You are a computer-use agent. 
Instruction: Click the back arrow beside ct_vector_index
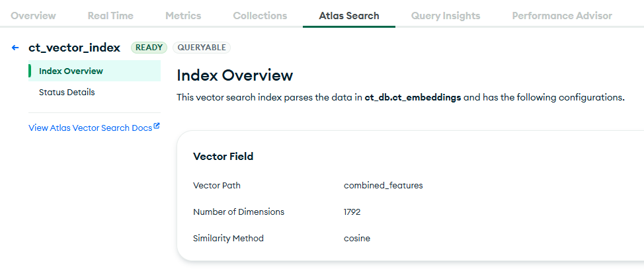[15, 48]
